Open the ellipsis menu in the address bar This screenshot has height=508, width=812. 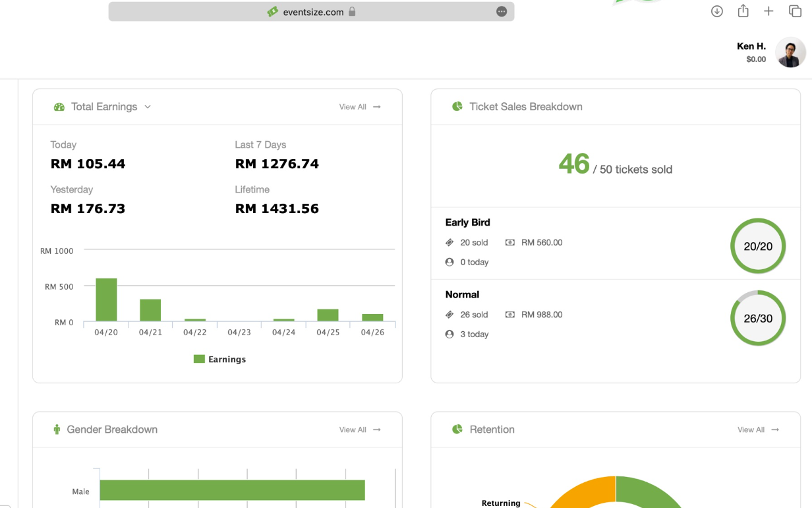[x=502, y=11]
